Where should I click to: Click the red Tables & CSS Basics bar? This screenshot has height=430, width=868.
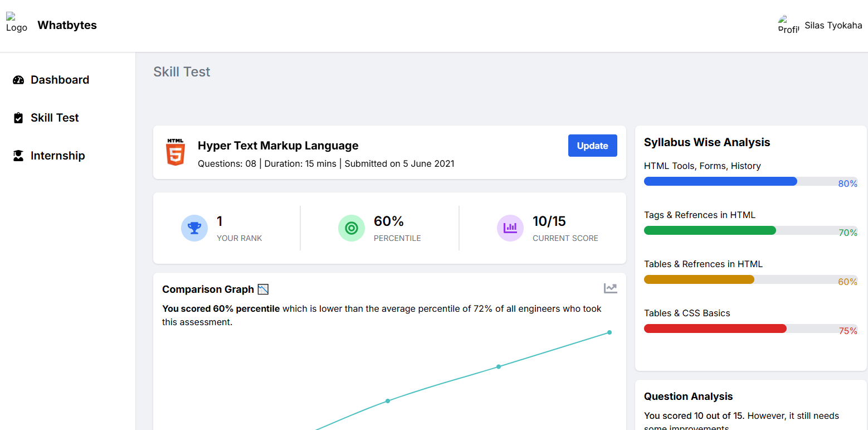tap(715, 328)
